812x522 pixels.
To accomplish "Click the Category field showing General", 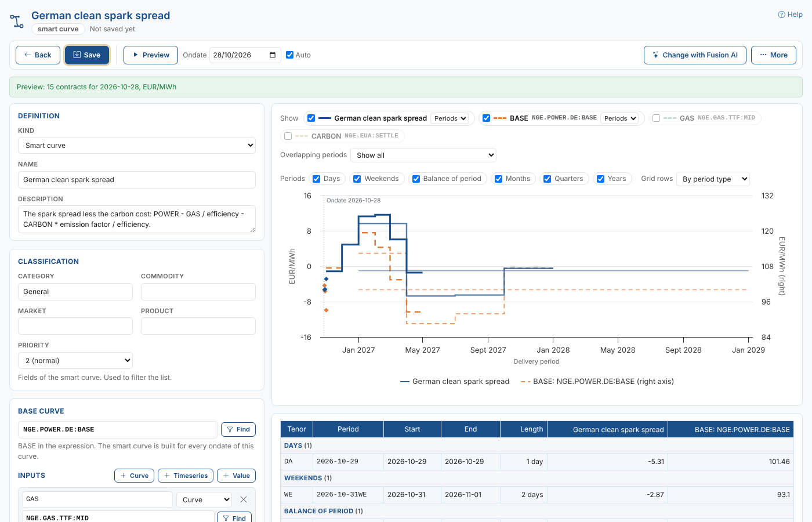I will [75, 292].
